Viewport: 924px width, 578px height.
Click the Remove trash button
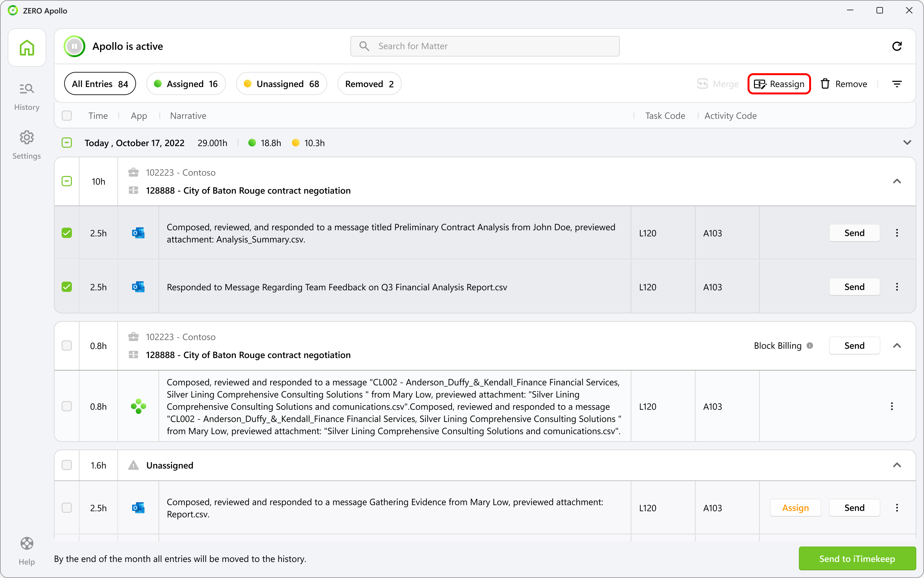pyautogui.click(x=843, y=84)
